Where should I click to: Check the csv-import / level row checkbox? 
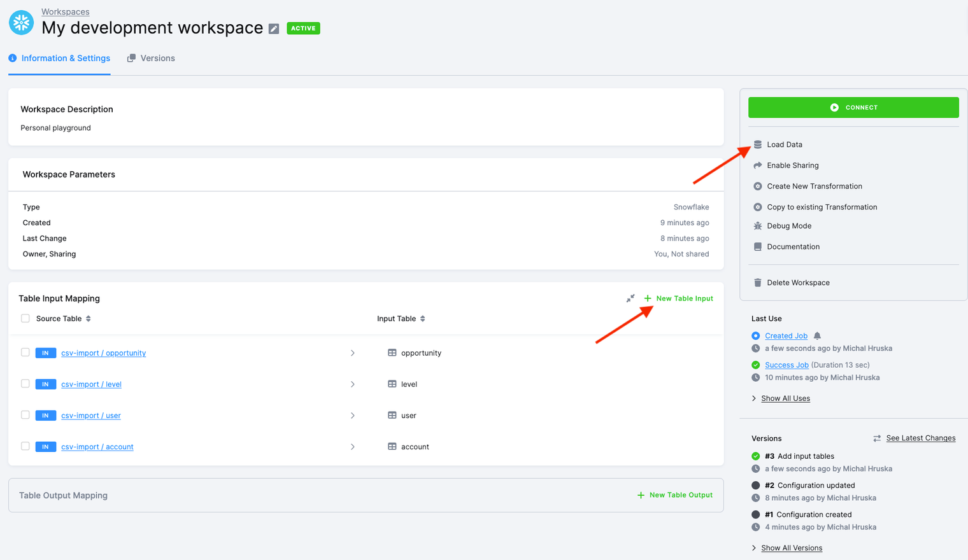tap(25, 383)
